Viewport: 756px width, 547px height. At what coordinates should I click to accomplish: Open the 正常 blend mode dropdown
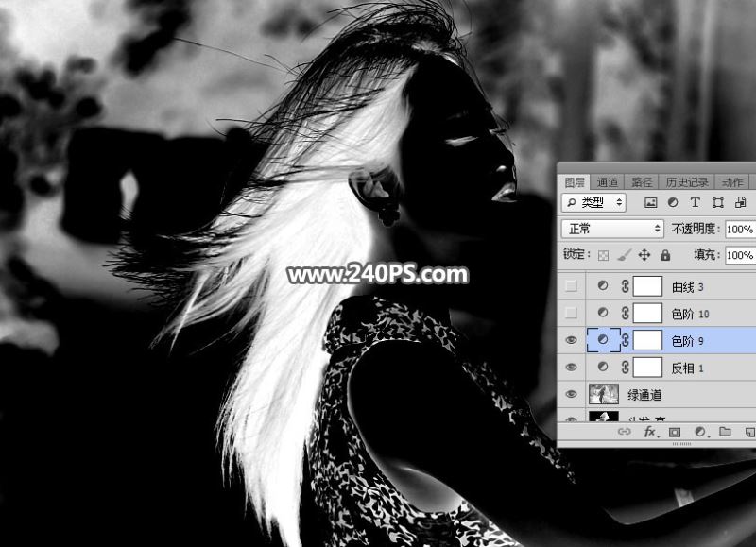pos(612,229)
